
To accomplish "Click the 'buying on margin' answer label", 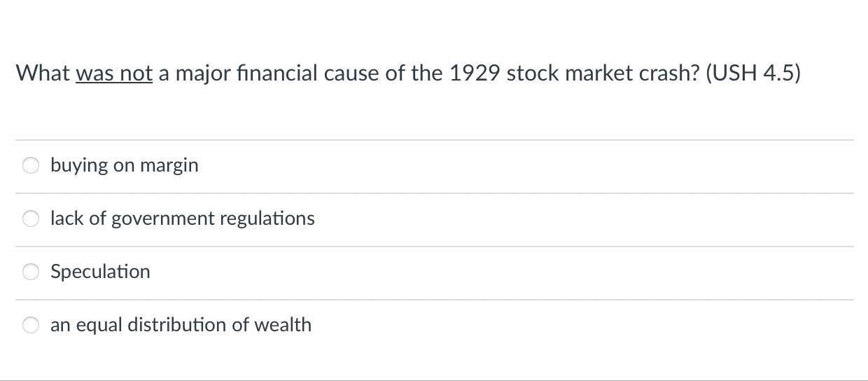I will point(124,165).
